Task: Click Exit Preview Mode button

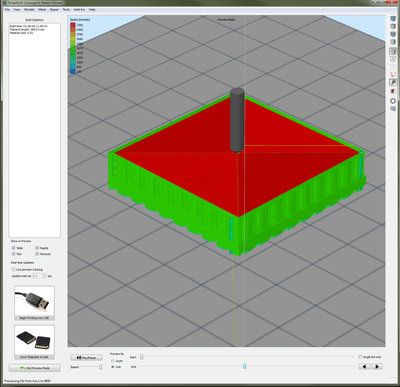Action: (x=35, y=368)
